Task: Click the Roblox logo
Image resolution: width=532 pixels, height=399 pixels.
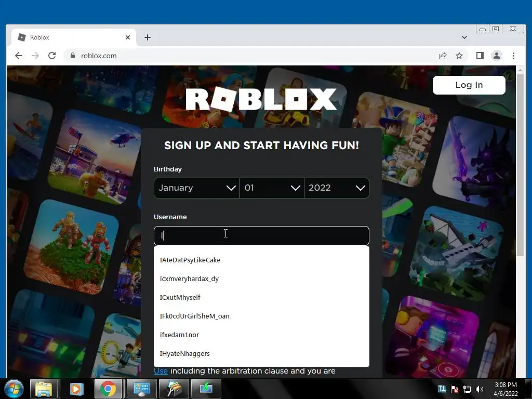Action: tap(261, 99)
